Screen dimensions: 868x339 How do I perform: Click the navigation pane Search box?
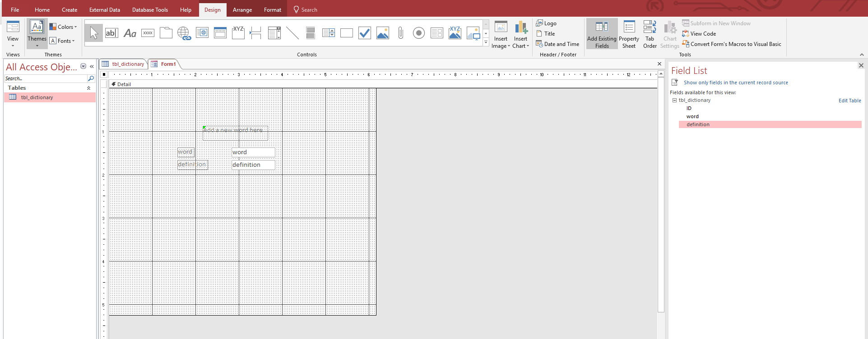tap(46, 78)
